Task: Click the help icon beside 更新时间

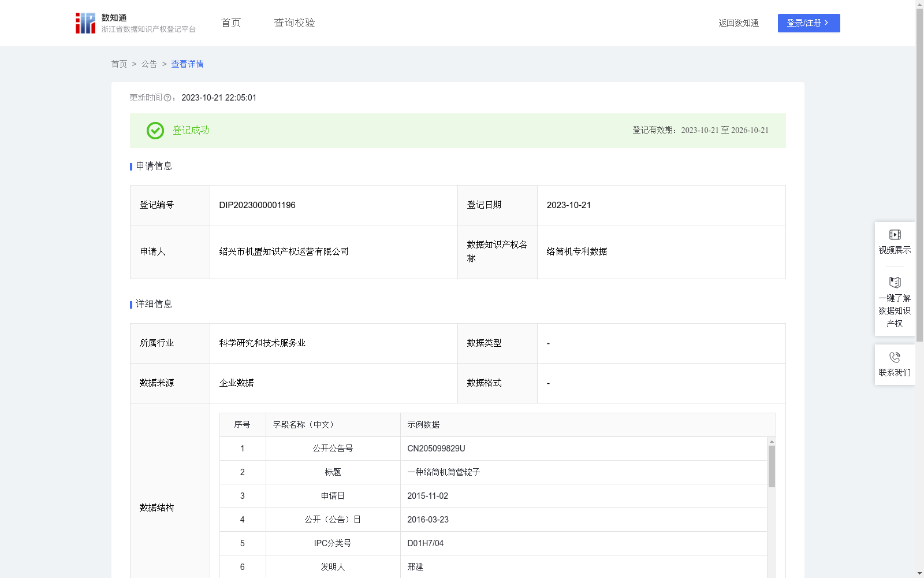Action: point(167,98)
